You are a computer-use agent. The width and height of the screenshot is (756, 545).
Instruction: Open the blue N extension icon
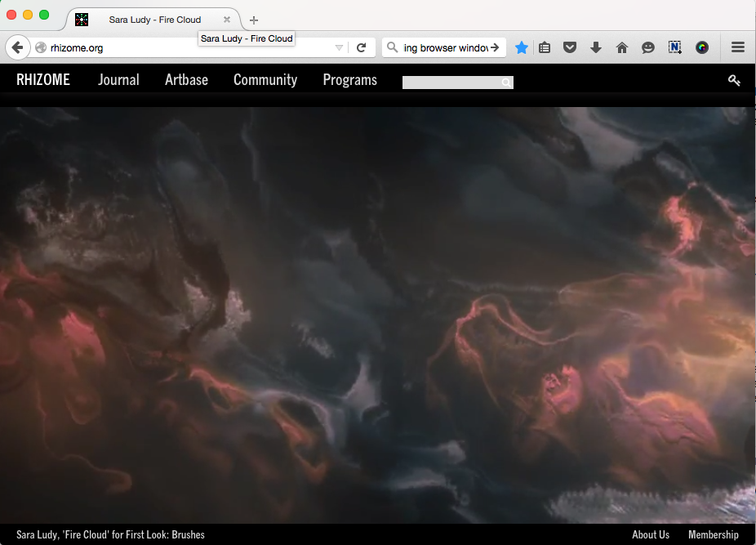[675, 47]
